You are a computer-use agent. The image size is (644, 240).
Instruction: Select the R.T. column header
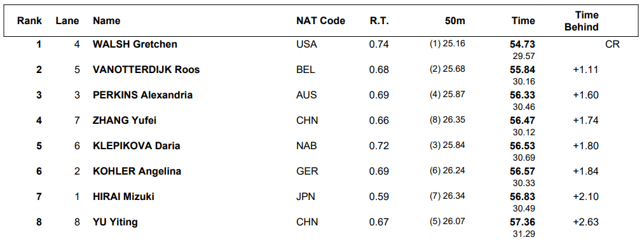(x=379, y=21)
